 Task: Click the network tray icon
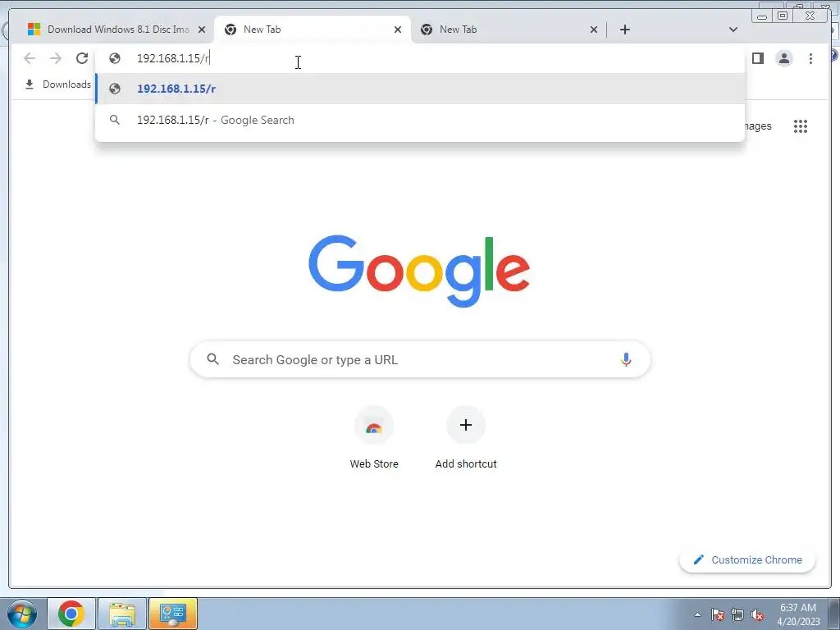[737, 614]
